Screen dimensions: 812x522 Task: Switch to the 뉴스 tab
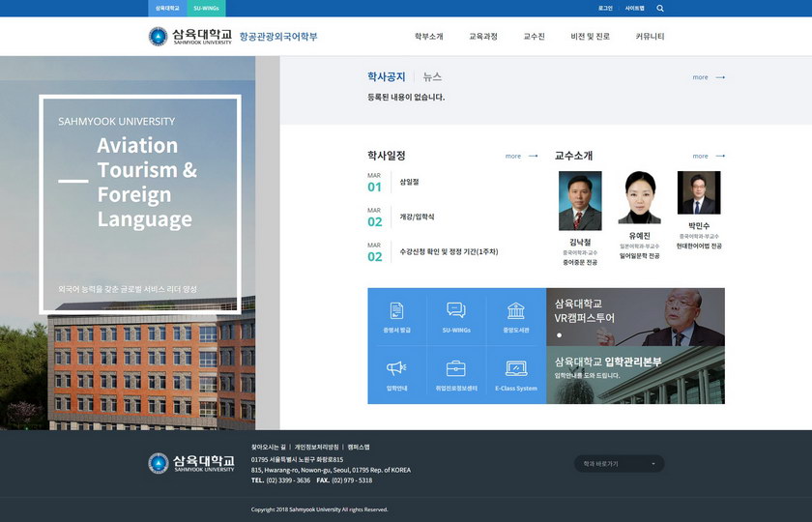click(x=432, y=76)
